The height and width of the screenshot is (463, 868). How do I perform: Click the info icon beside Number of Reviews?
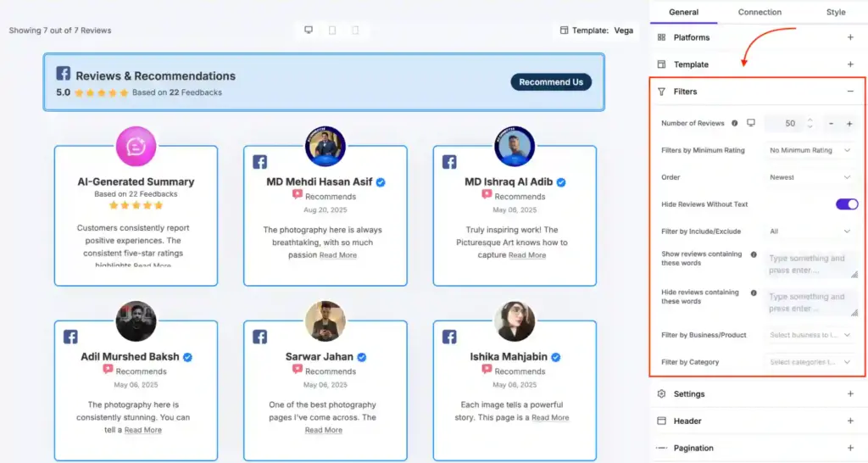(x=735, y=123)
